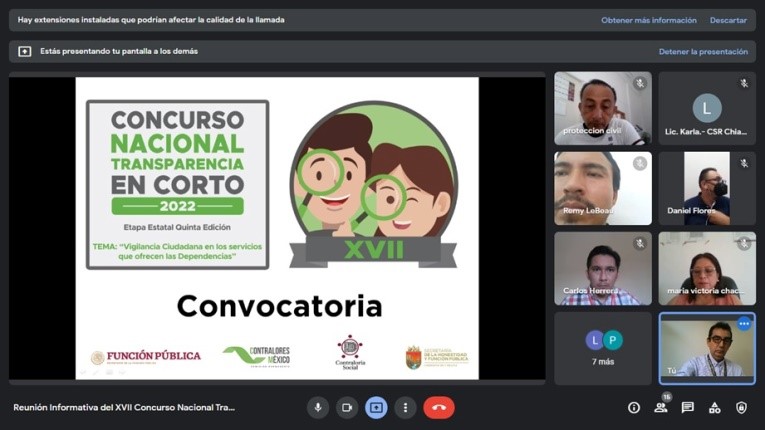This screenshot has height=430, width=765.
Task: Show the participants people panel
Action: click(x=661, y=408)
